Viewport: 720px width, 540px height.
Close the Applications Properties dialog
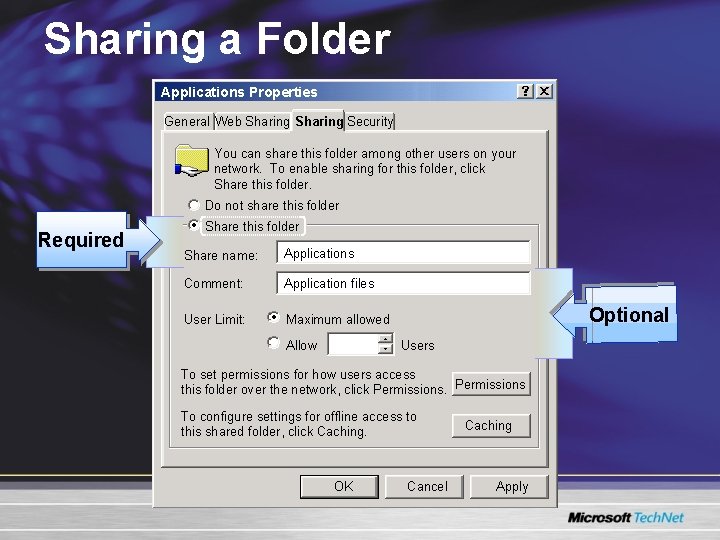click(x=544, y=91)
